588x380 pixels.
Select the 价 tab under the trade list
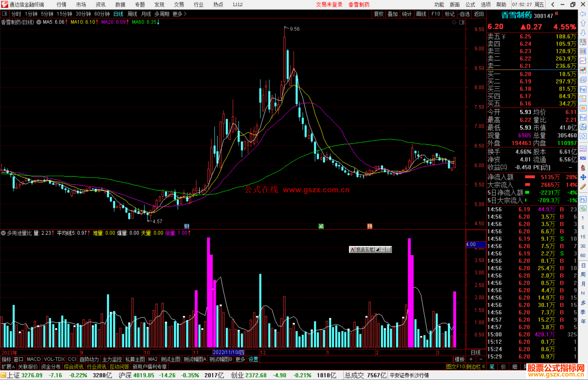[503, 367]
